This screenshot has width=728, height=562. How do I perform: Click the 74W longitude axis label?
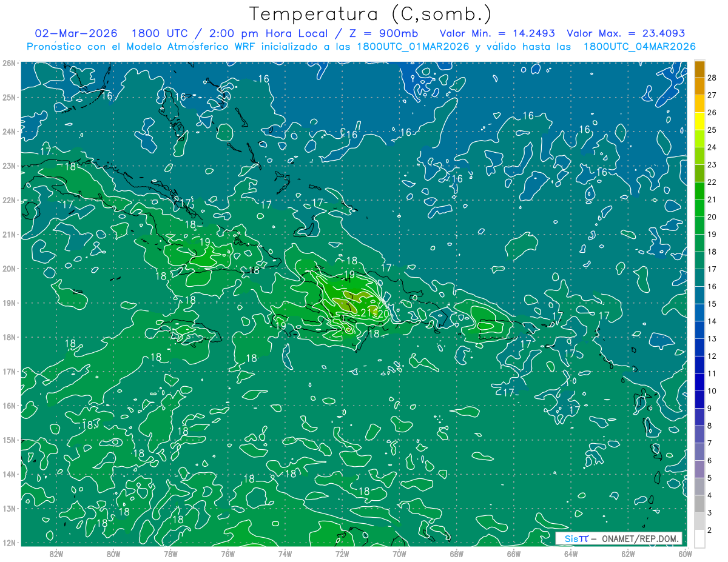pos(285,554)
